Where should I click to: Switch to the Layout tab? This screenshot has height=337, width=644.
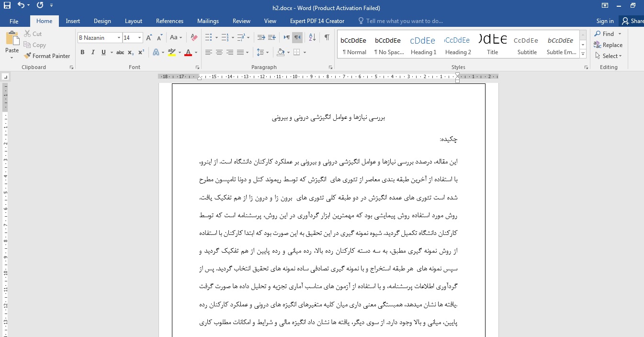(x=134, y=21)
